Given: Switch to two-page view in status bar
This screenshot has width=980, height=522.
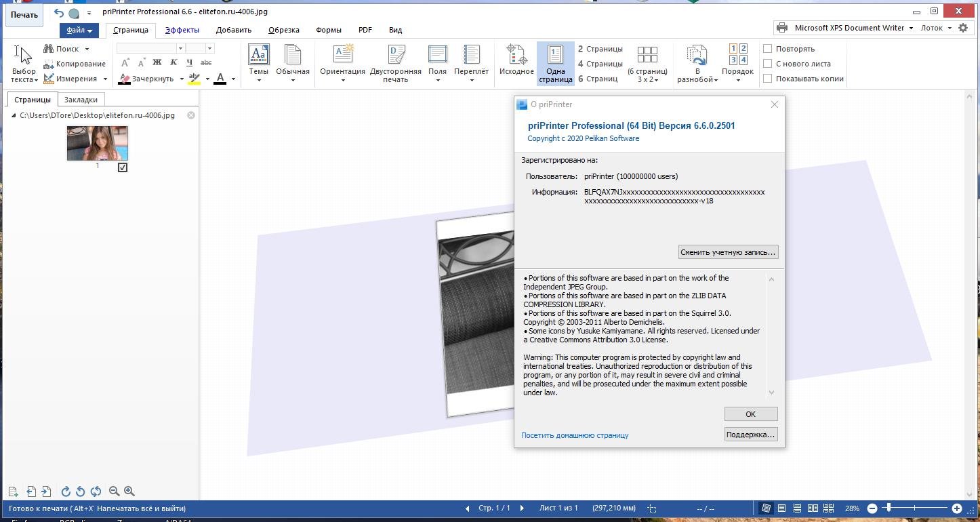Looking at the screenshot, I should click(813, 508).
